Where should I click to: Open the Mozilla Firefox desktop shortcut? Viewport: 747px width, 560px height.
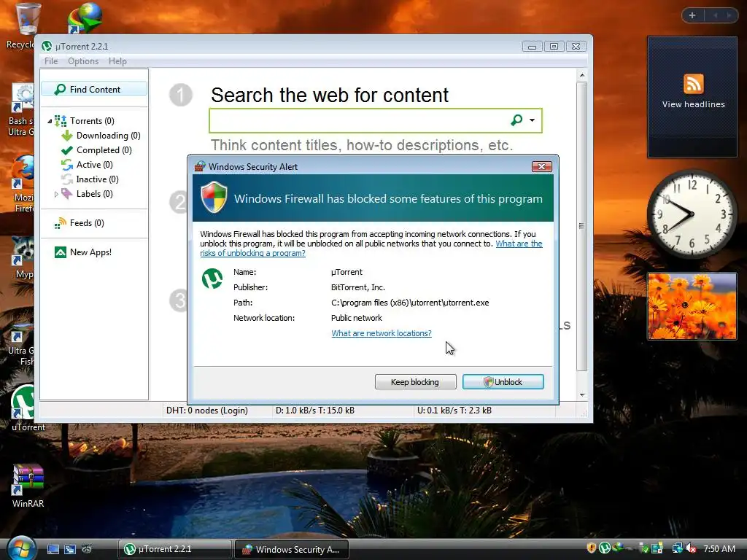point(23,184)
